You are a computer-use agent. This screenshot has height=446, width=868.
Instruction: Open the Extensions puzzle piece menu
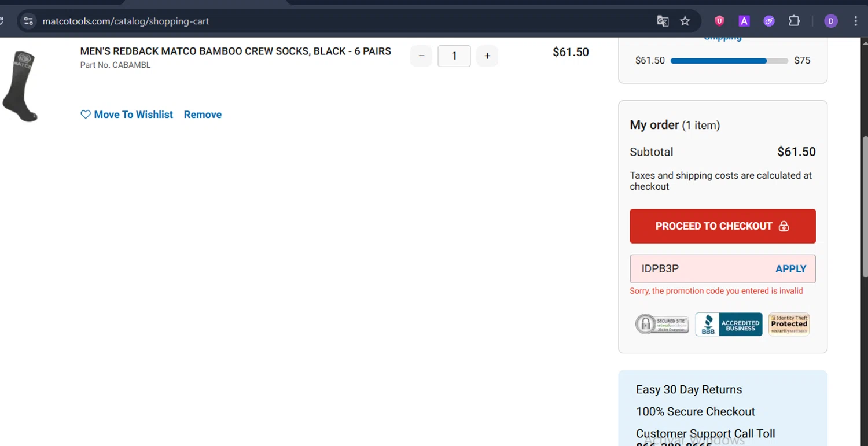point(795,21)
